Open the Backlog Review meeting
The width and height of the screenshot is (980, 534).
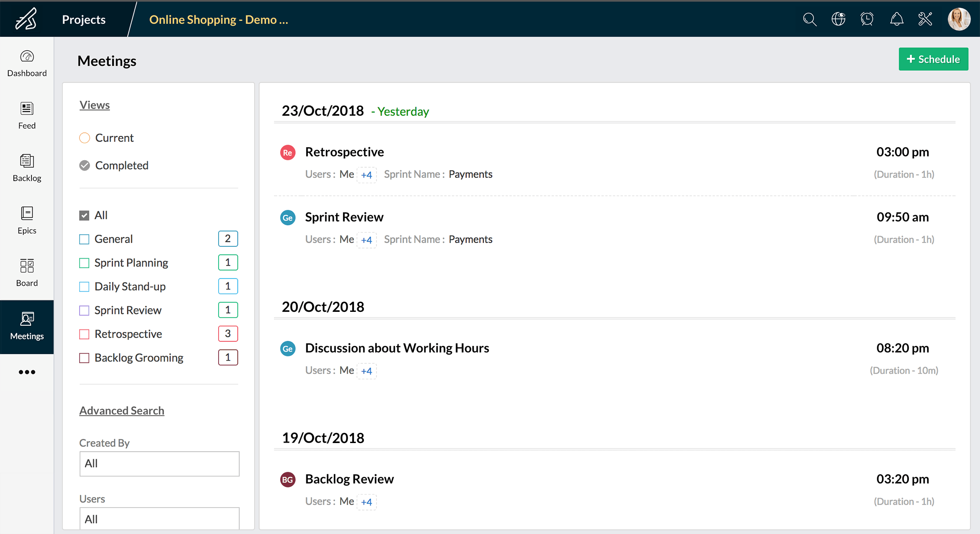click(349, 479)
